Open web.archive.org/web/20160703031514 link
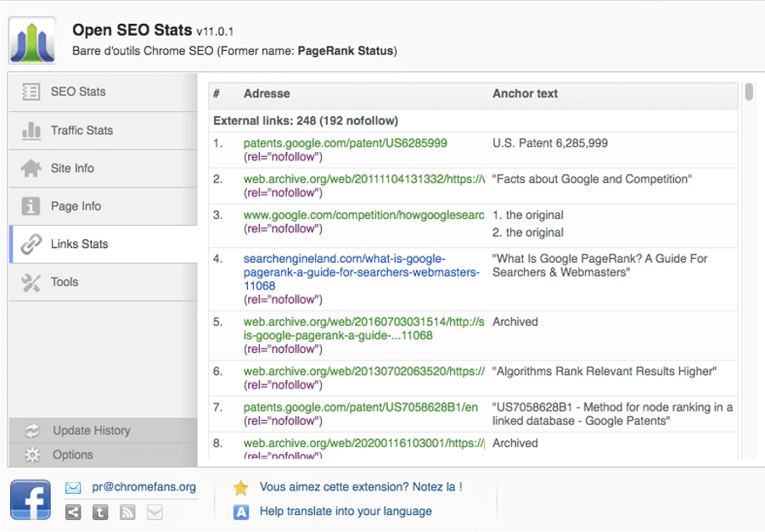Viewport: 765px width, 532px height. pyautogui.click(x=364, y=328)
